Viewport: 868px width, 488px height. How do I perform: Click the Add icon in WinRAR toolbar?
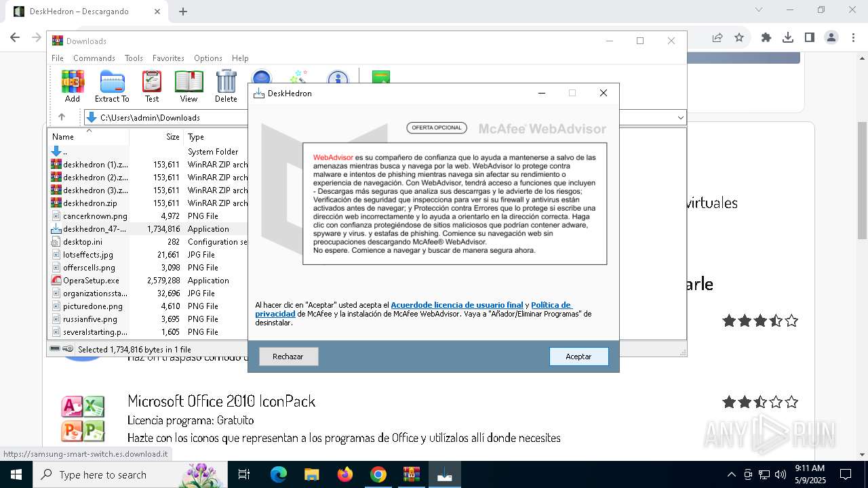[73, 86]
